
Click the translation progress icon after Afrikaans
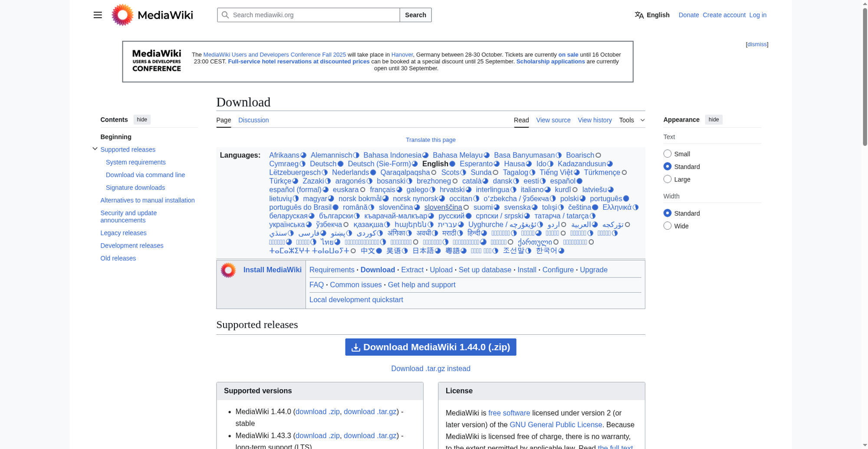click(303, 155)
